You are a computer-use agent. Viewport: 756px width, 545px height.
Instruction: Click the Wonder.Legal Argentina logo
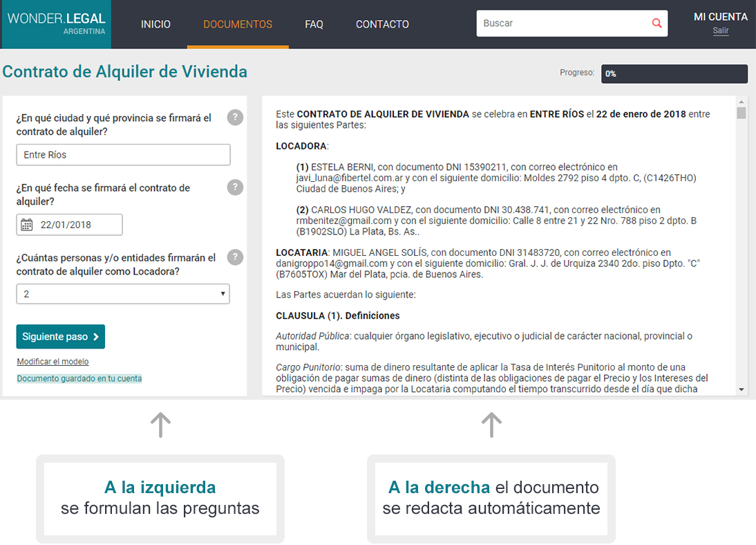pos(55,24)
